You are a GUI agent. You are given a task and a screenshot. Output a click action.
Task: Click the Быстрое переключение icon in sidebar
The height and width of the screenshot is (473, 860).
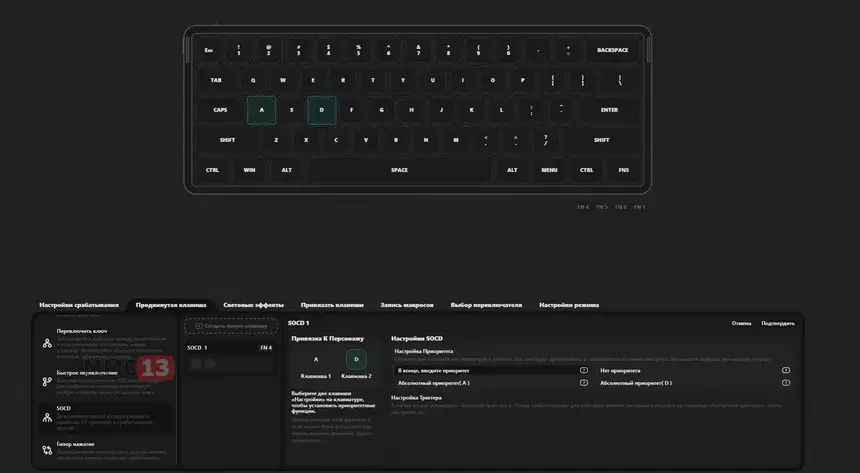point(47,382)
